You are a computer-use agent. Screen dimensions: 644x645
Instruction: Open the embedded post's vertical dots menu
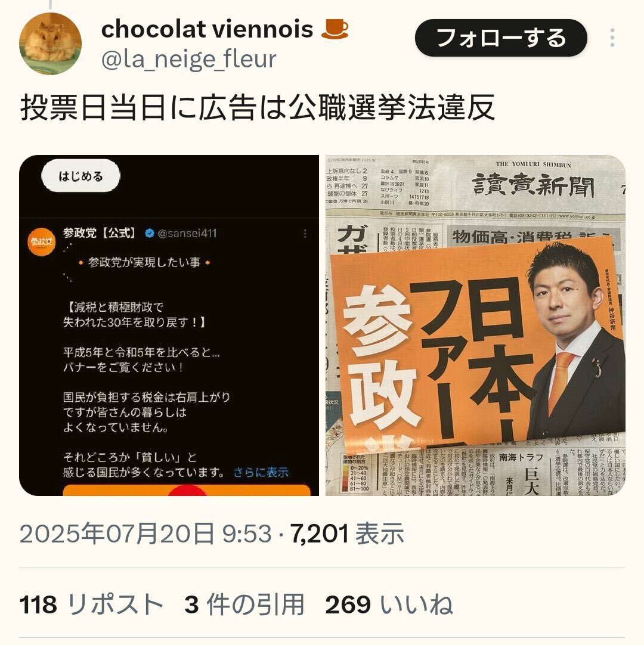(305, 234)
